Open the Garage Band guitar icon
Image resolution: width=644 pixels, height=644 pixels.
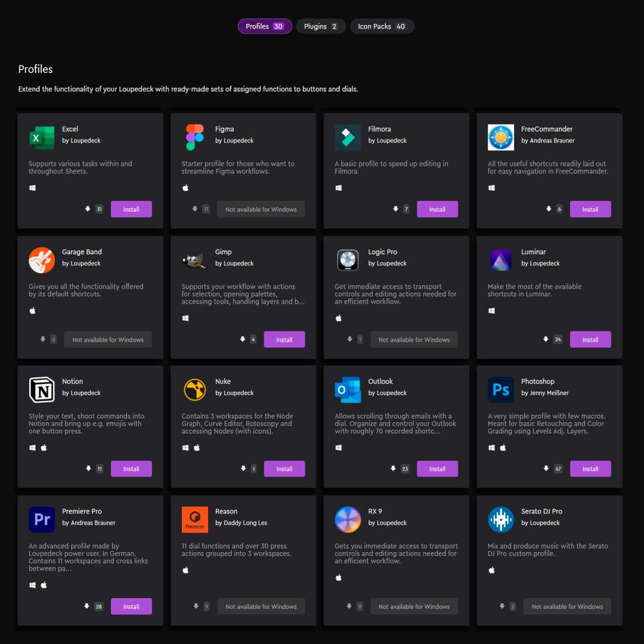coord(42,260)
